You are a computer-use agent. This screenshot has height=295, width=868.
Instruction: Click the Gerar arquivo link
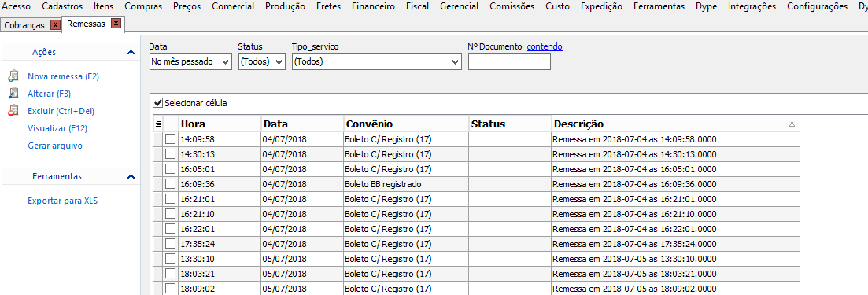[x=55, y=146]
